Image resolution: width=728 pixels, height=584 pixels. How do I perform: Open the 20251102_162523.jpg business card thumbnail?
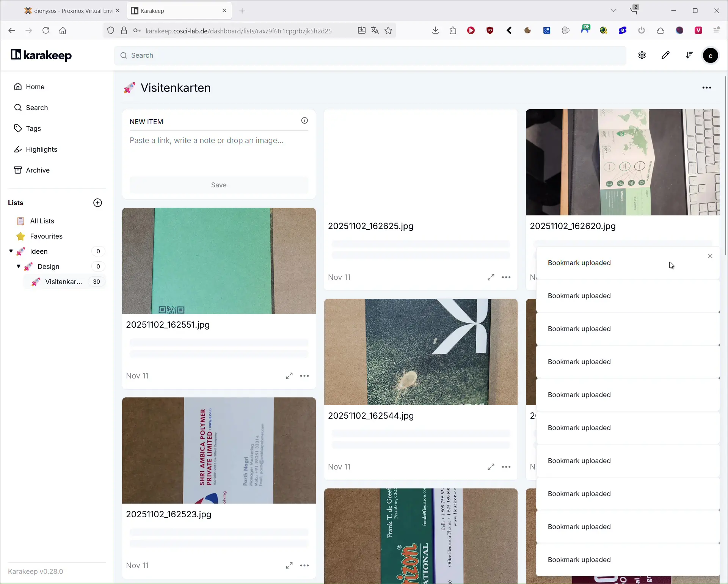pos(219,450)
